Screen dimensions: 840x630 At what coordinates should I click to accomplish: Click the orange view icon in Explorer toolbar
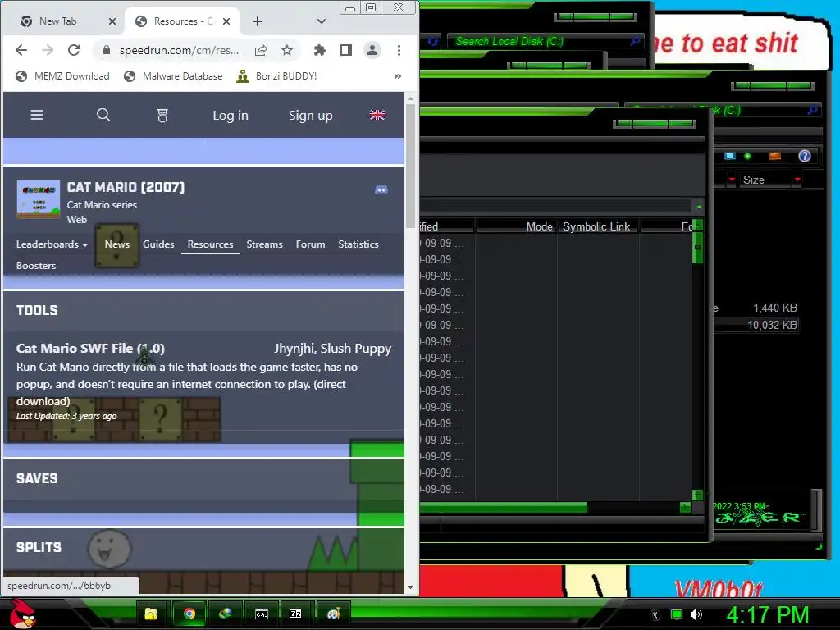tap(774, 156)
